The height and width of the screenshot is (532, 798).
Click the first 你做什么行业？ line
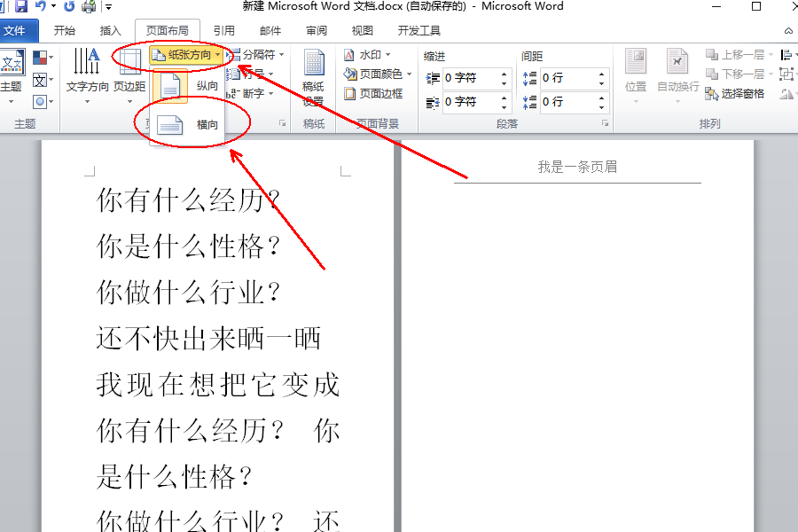pos(188,293)
